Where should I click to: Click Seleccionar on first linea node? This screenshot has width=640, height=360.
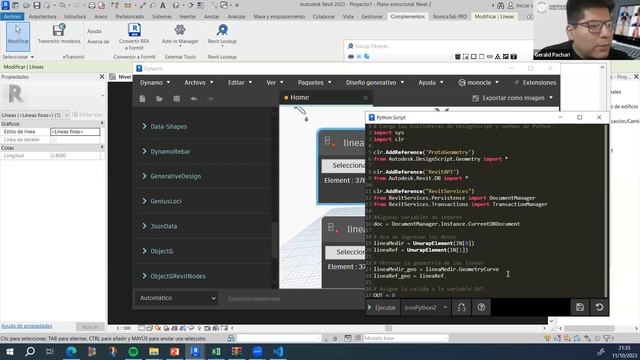coord(344,165)
